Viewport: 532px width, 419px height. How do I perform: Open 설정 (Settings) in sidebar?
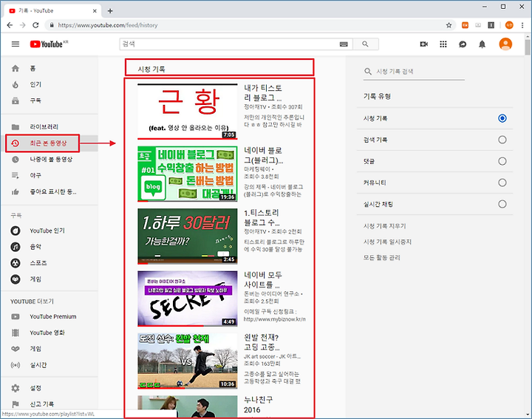pos(50,388)
